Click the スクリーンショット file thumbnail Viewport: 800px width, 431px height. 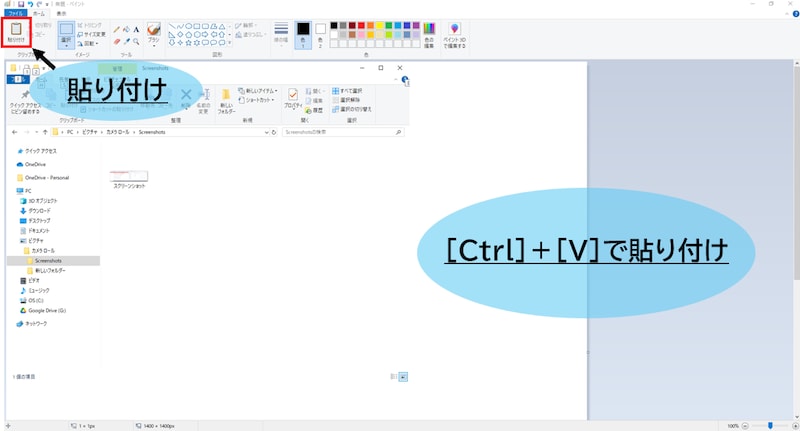click(x=129, y=176)
